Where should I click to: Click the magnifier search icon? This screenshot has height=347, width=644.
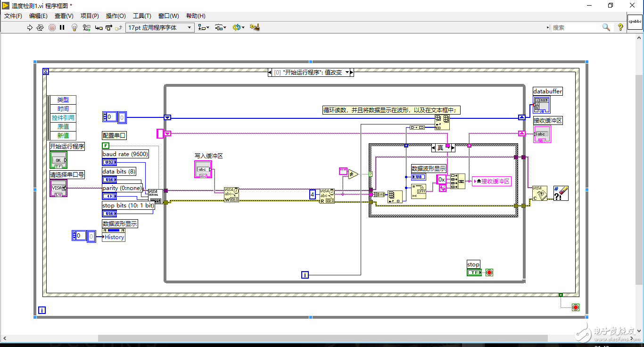click(x=607, y=28)
